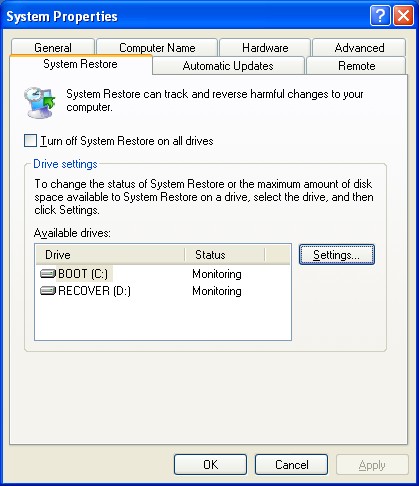
Task: Click the greyed-out Apply button
Action: [x=372, y=464]
